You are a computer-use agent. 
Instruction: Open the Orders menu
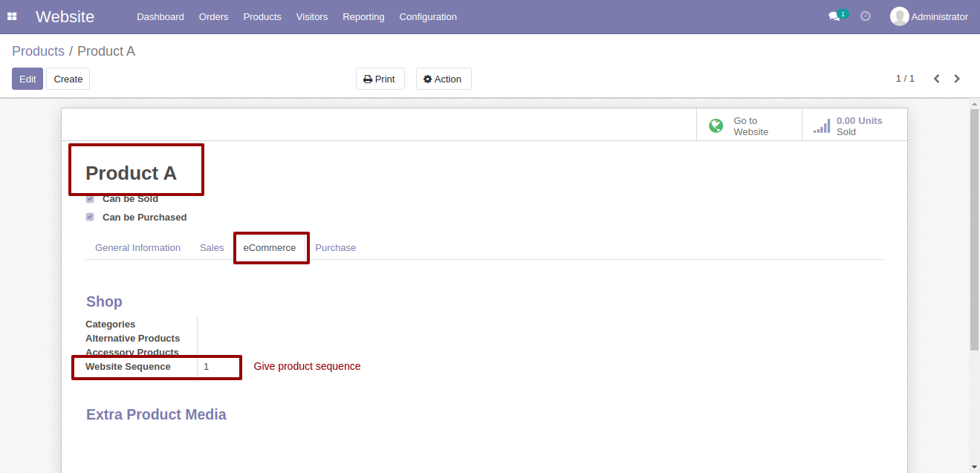point(214,16)
